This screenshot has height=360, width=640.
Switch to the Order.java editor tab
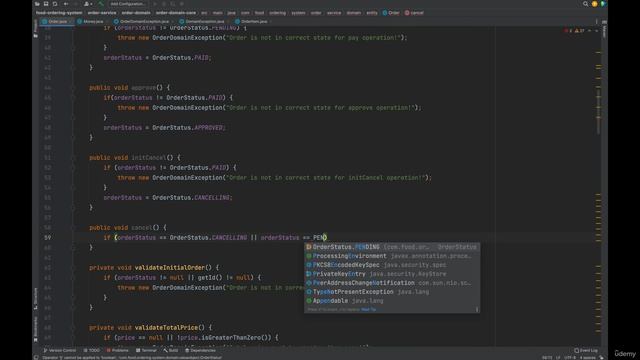tap(57, 21)
